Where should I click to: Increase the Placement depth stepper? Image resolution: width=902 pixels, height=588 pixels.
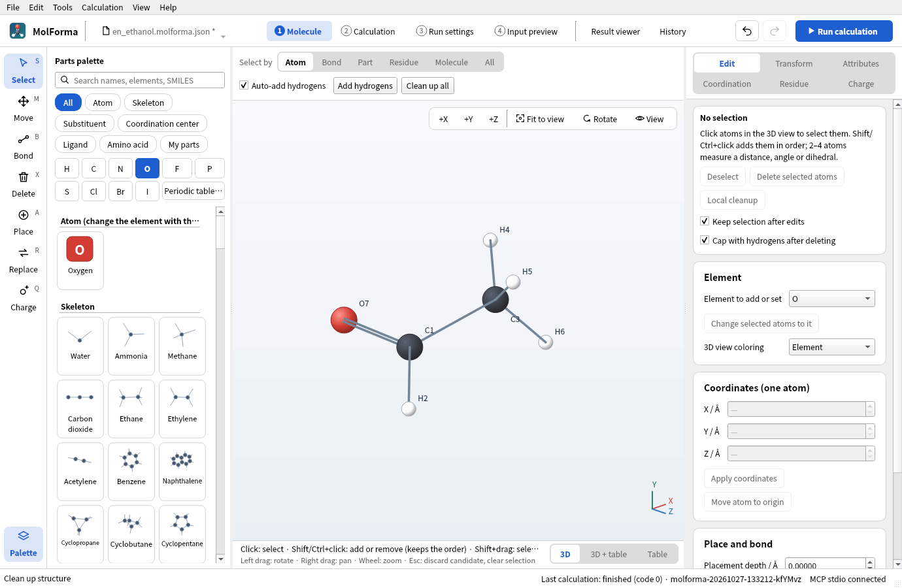pos(870,561)
